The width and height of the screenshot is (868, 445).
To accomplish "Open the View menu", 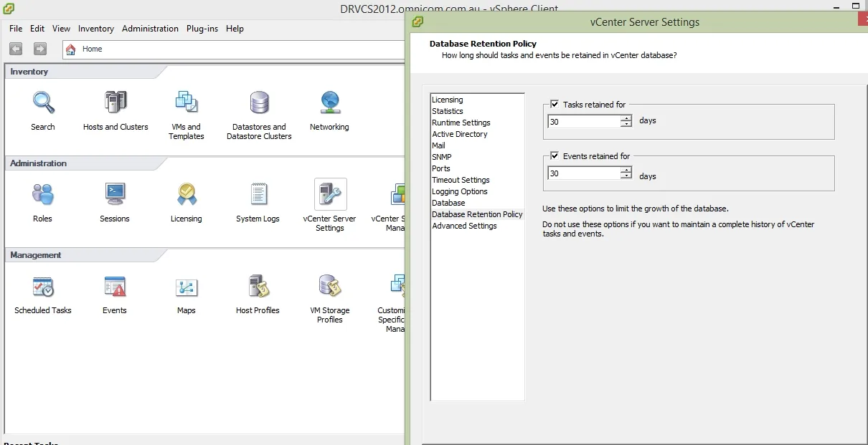I will 61,29.
